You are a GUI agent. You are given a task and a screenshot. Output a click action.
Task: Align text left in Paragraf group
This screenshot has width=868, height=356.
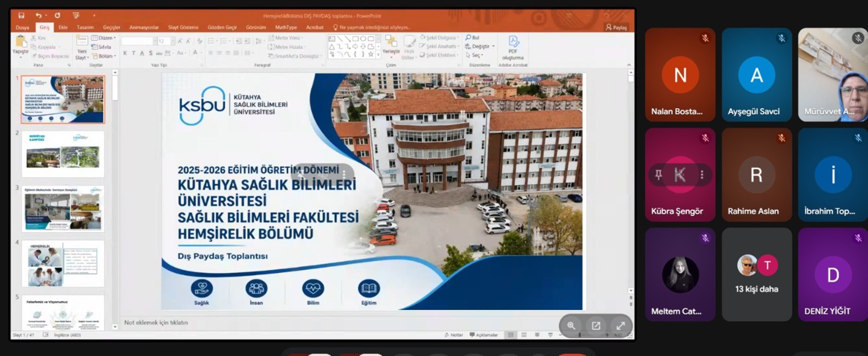(211, 53)
